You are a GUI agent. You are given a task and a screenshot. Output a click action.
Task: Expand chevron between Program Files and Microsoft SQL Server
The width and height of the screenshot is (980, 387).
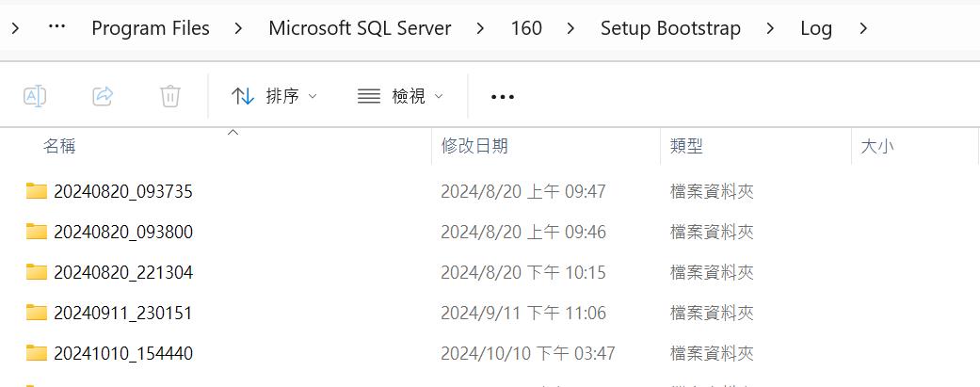[x=239, y=28]
